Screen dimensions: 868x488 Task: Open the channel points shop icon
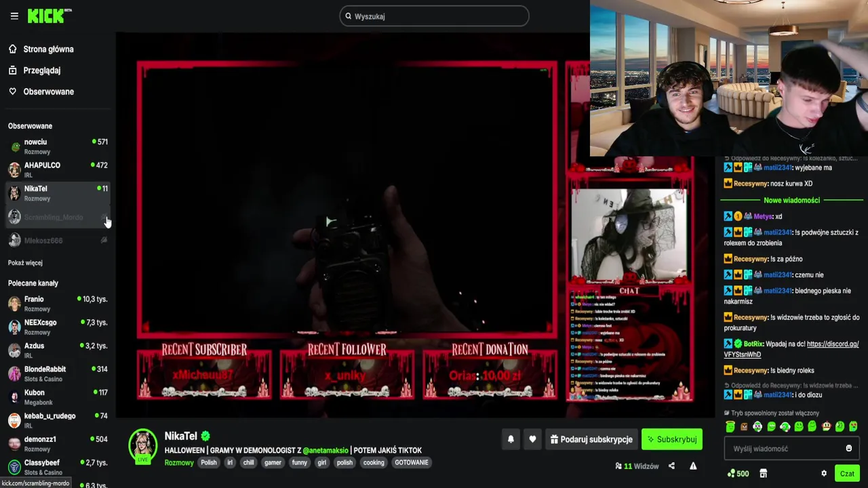763,473
